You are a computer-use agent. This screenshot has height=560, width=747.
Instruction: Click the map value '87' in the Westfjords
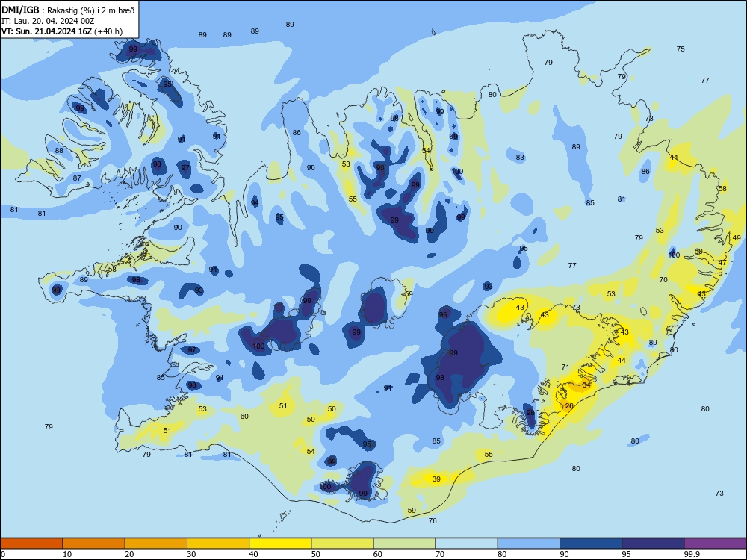tap(77, 178)
